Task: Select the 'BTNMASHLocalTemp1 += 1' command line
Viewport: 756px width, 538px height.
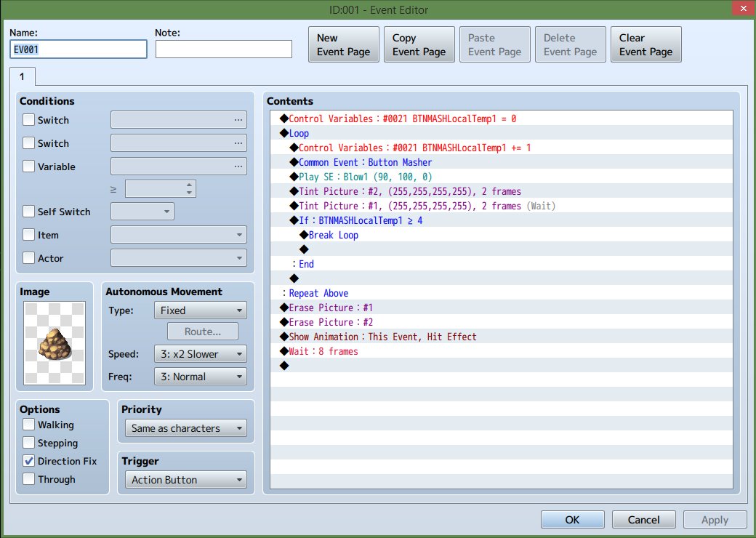Action: pyautogui.click(x=502, y=148)
